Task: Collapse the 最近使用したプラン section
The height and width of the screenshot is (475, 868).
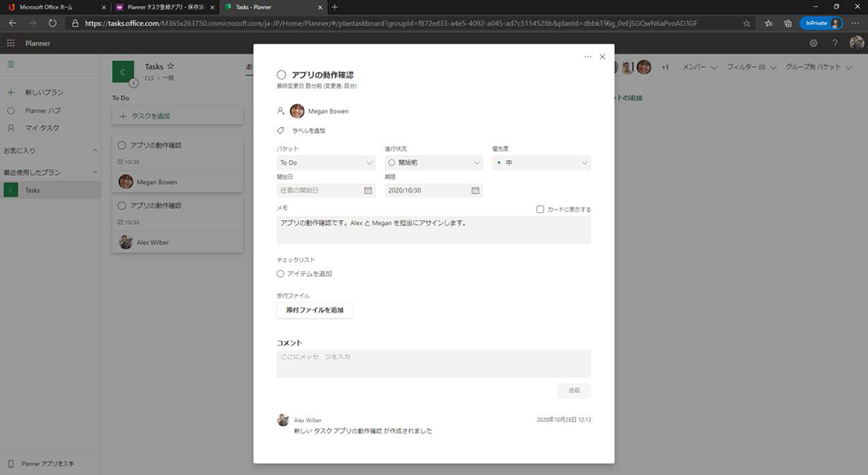Action: click(x=95, y=172)
